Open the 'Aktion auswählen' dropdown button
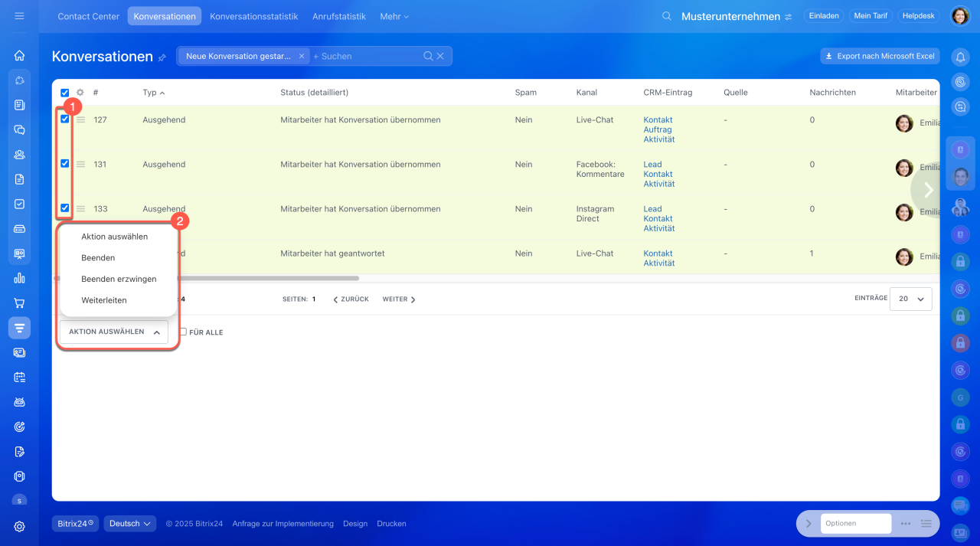The image size is (980, 546). (x=113, y=332)
